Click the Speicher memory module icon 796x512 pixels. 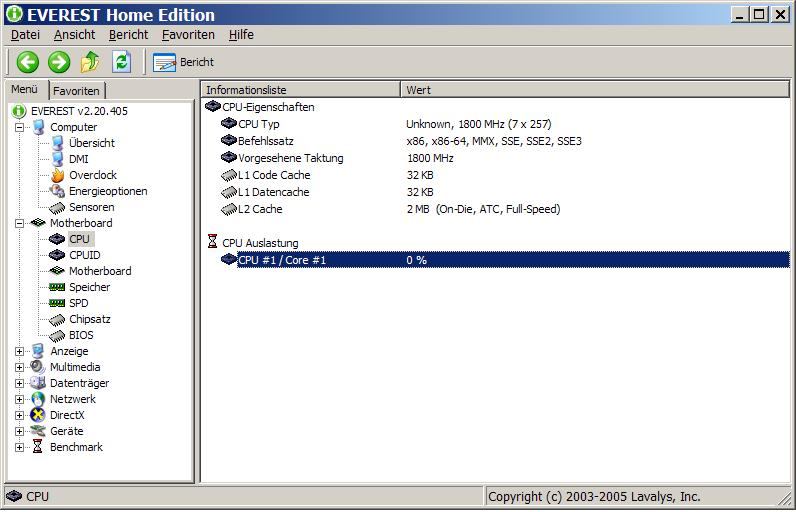pos(57,287)
